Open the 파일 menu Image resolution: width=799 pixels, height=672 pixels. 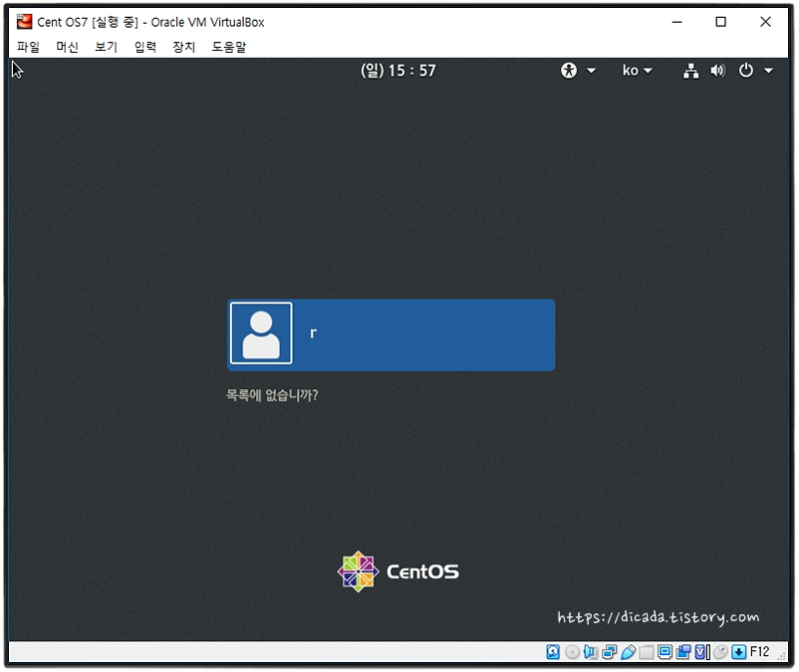click(x=28, y=47)
